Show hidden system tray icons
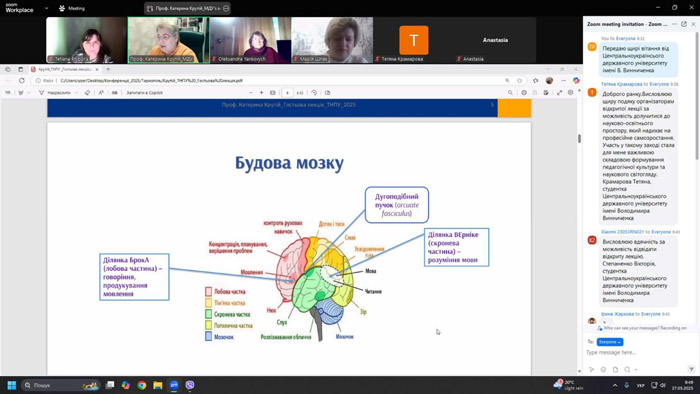 [615, 385]
